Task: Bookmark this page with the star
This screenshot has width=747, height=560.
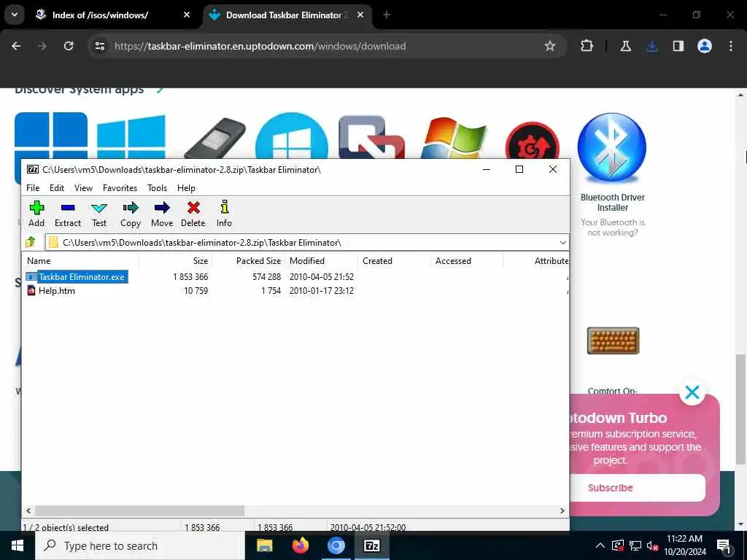Action: (x=550, y=46)
